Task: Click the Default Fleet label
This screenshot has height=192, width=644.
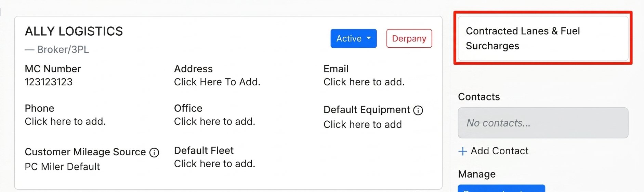Action: tap(204, 151)
